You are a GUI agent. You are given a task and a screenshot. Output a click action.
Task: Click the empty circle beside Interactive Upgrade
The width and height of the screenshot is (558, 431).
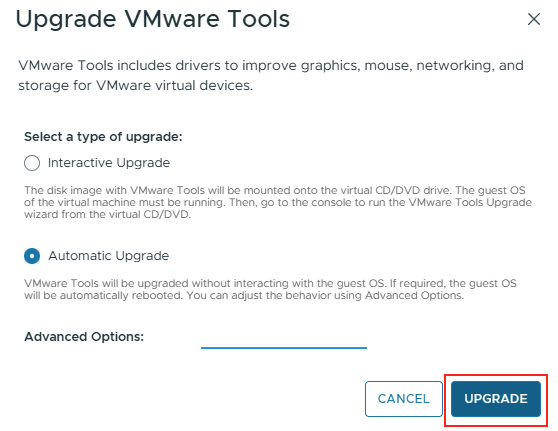[x=32, y=163]
